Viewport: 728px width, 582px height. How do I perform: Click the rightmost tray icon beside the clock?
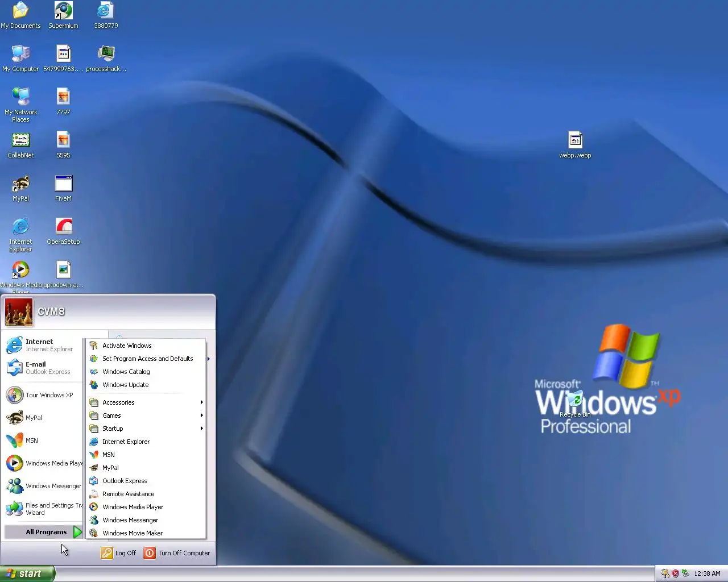click(x=685, y=573)
